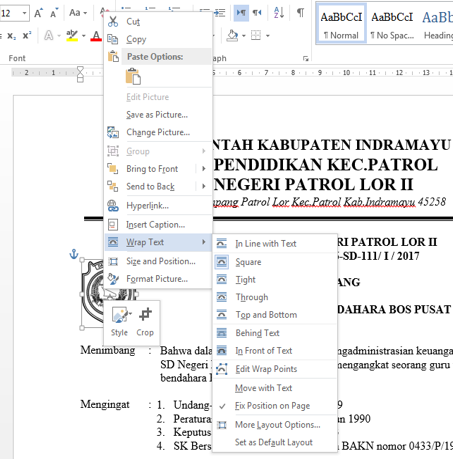453x459 pixels.
Task: Open picture Style gallery in mini toolbar
Action: coord(119,322)
